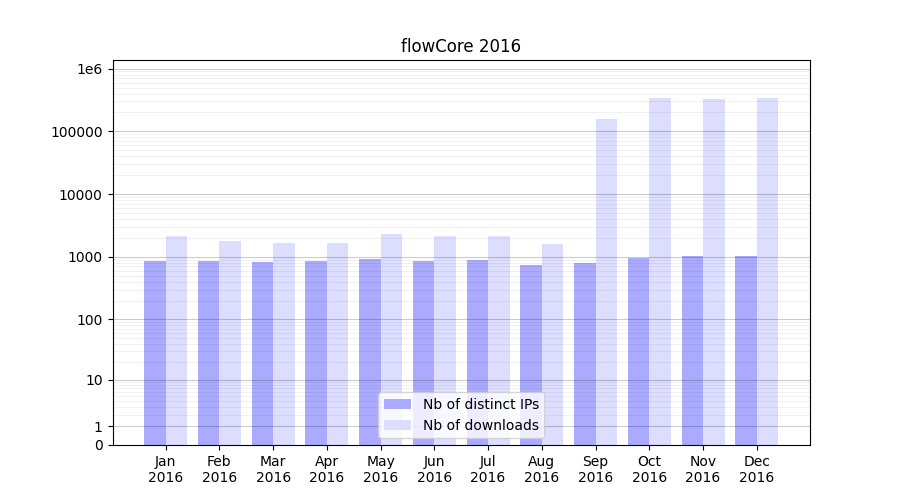
Task: Click the 100000 y-axis tick label
Action: click(79, 132)
